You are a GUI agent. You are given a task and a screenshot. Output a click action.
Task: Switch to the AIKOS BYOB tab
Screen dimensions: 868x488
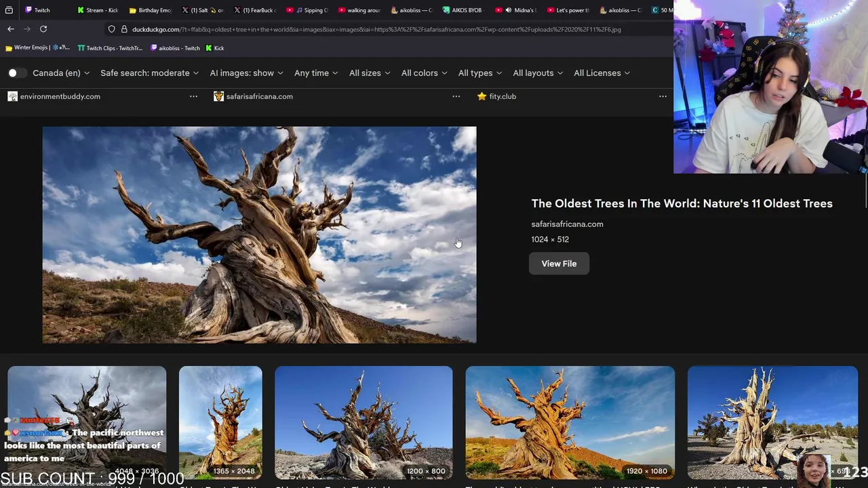point(463,10)
